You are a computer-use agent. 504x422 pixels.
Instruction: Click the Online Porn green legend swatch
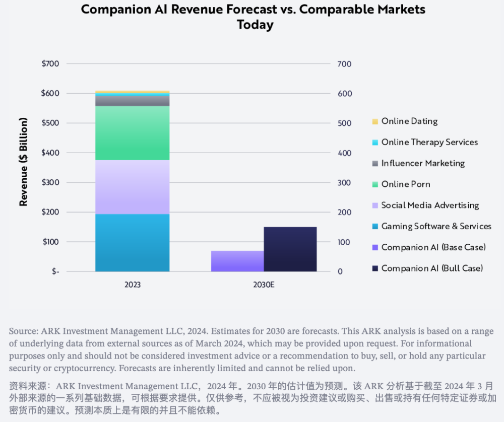pos(375,184)
